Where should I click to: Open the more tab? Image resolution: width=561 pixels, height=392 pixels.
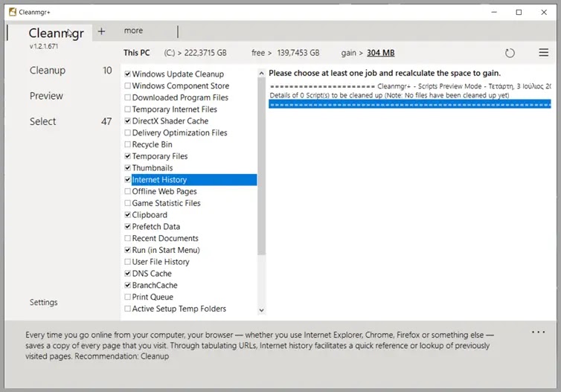tap(133, 30)
